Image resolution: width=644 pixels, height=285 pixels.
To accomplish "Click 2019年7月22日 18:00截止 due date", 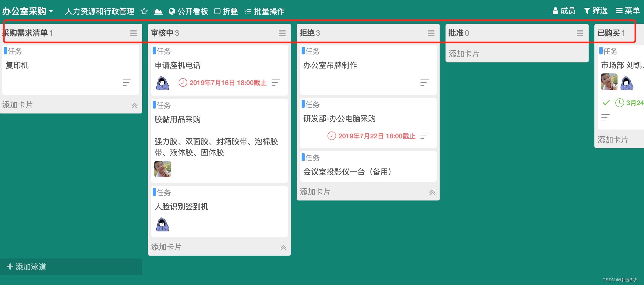I will pyautogui.click(x=372, y=136).
